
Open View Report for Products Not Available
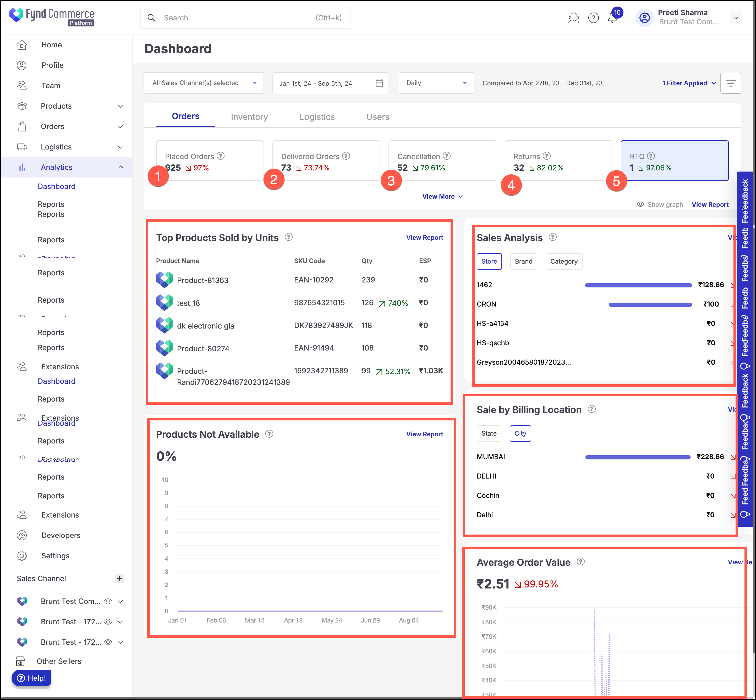[x=424, y=434]
